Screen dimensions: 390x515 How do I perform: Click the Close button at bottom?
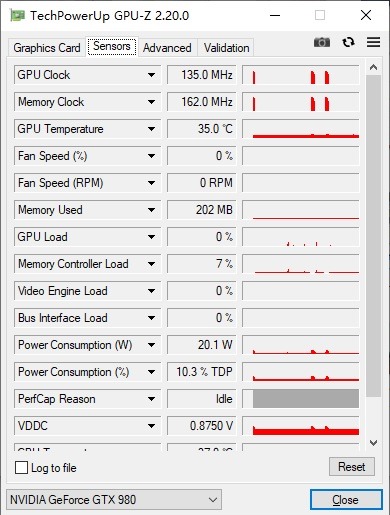pyautogui.click(x=346, y=500)
